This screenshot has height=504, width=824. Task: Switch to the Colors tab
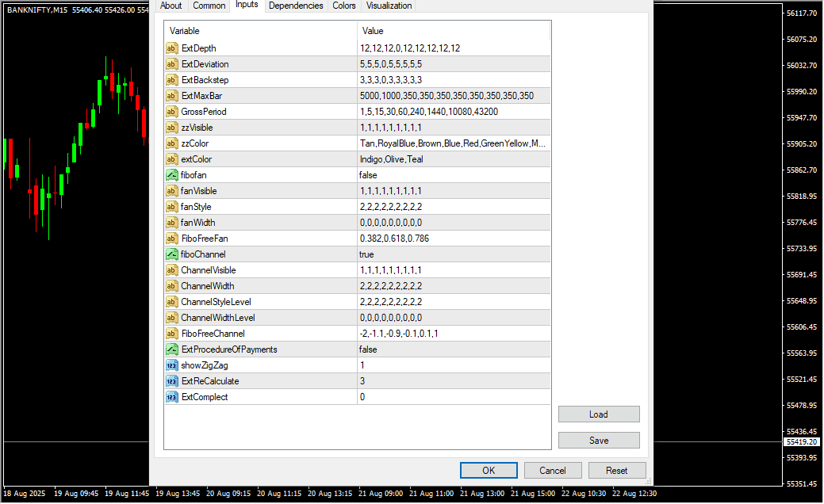[x=344, y=6]
